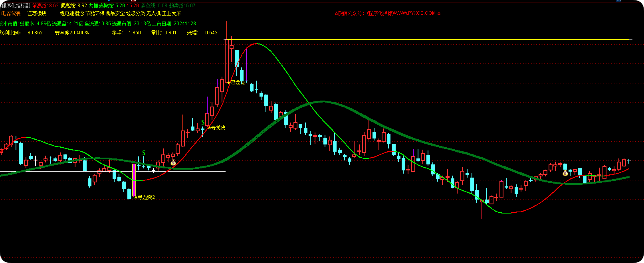Click the 安全度20.400% readout
644x263 pixels.
point(72,33)
